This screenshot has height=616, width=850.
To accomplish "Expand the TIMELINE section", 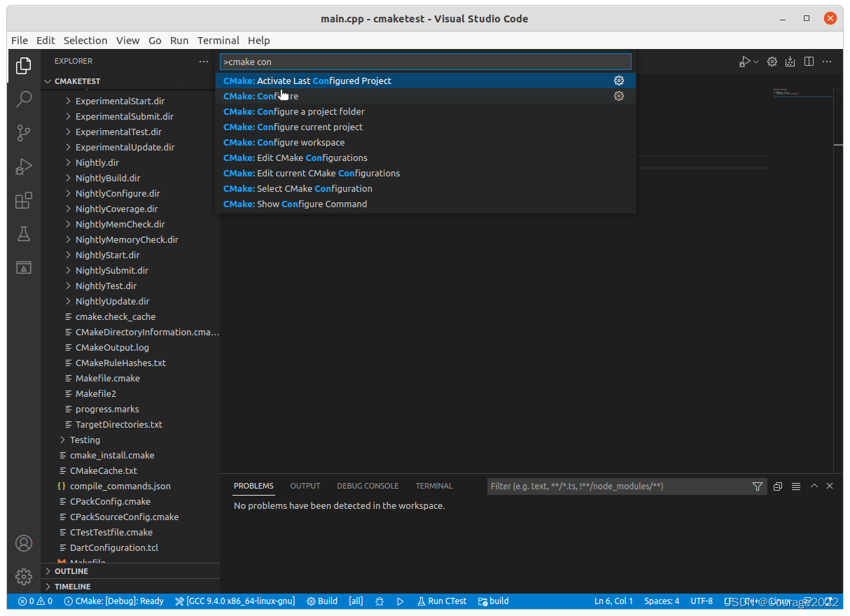I will click(x=130, y=587).
